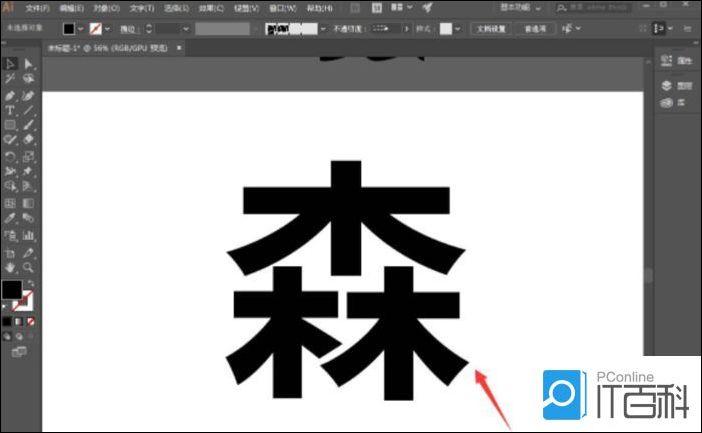
Task: Open the workspace switcher 基本功能 dropdown
Action: 521,8
